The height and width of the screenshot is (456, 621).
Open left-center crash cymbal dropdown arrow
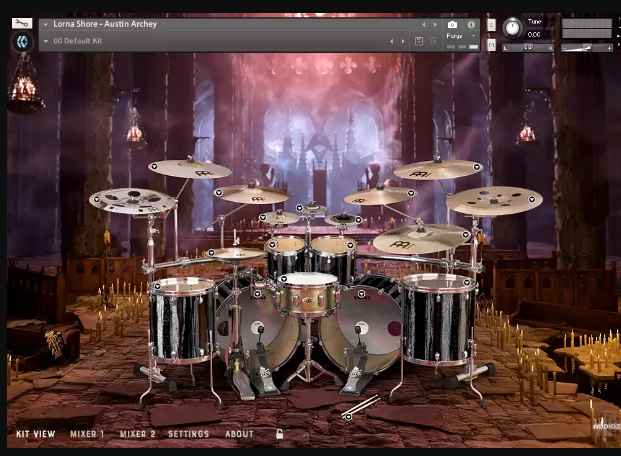(219, 193)
